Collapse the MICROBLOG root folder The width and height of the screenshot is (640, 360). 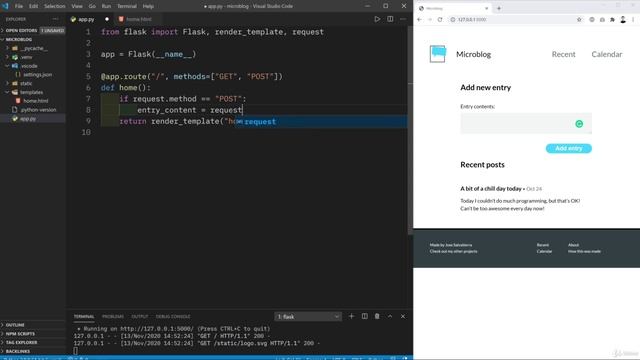pyautogui.click(x=19, y=40)
